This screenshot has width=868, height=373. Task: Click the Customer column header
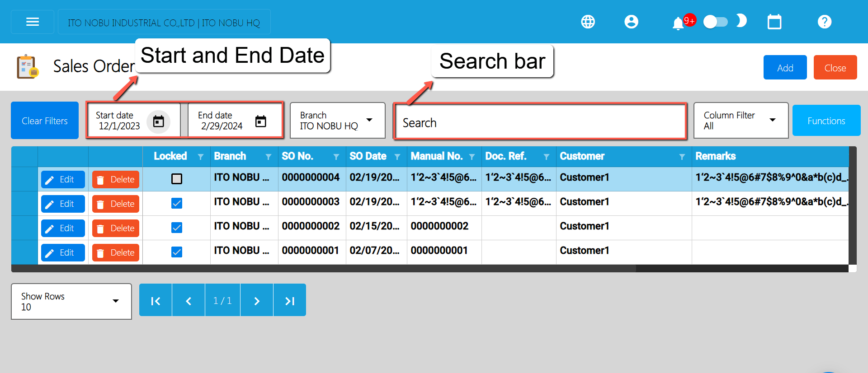[x=582, y=156]
